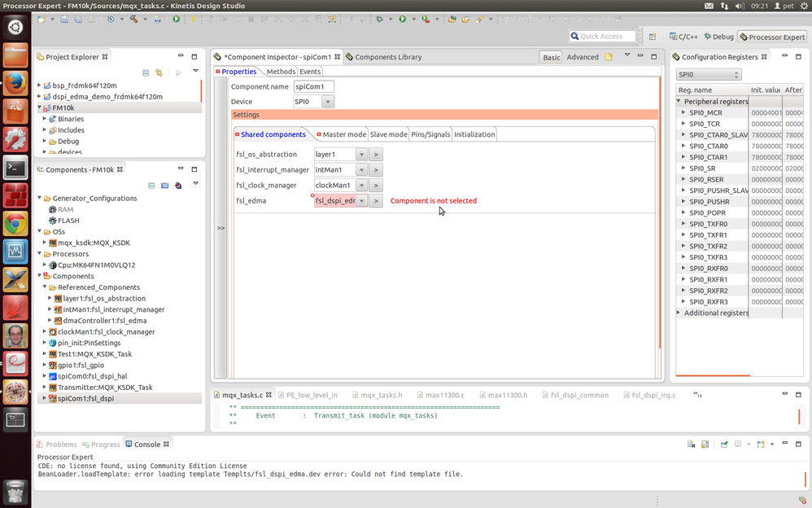The image size is (812, 508).
Task: Switch to the Problems view tab
Action: click(x=56, y=444)
